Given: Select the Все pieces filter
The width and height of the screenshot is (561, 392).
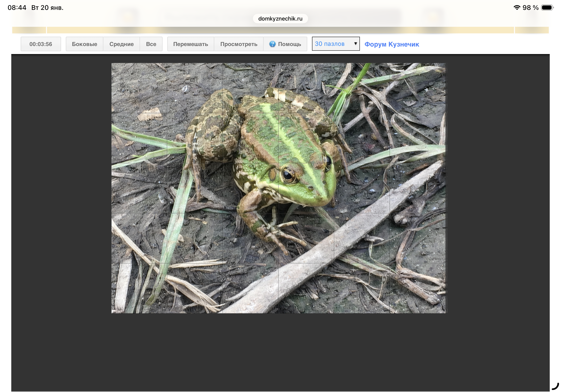Looking at the screenshot, I should click(x=151, y=44).
